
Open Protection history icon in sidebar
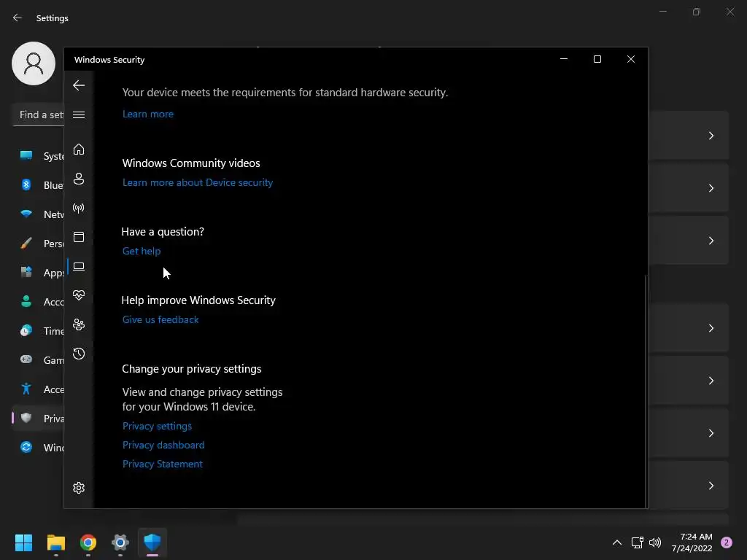79,354
